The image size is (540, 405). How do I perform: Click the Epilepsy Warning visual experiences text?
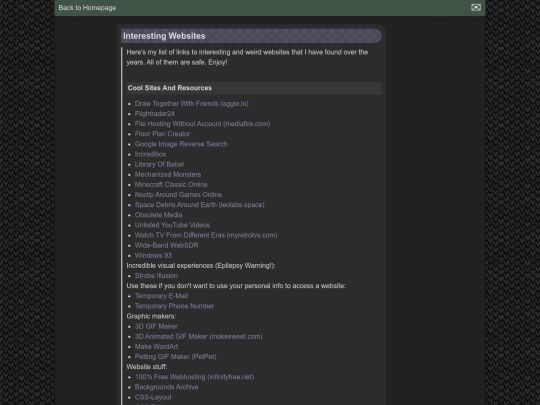pyautogui.click(x=201, y=266)
